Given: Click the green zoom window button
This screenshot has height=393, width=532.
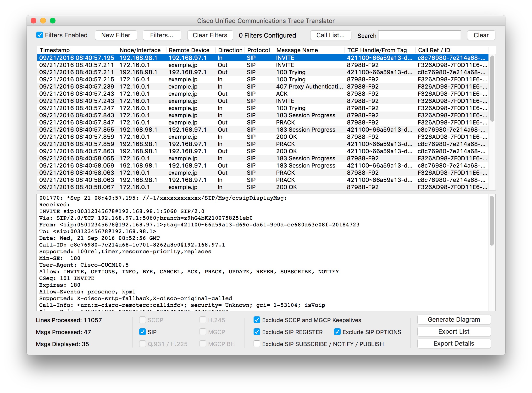Looking at the screenshot, I should tap(53, 21).
